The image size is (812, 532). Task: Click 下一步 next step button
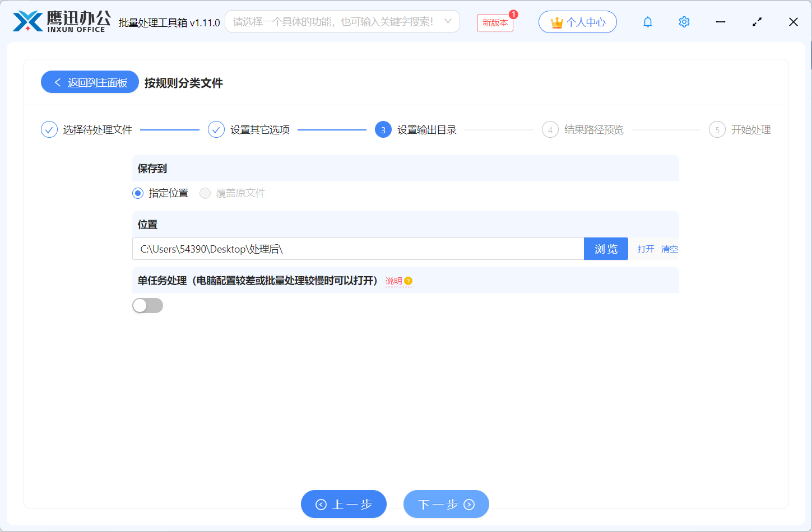tap(446, 504)
